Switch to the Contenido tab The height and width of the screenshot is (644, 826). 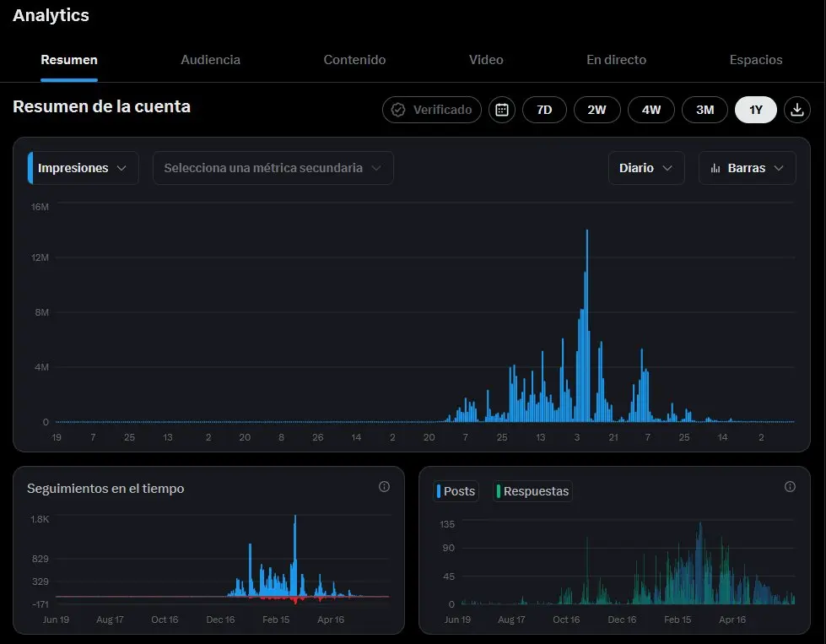tap(354, 60)
